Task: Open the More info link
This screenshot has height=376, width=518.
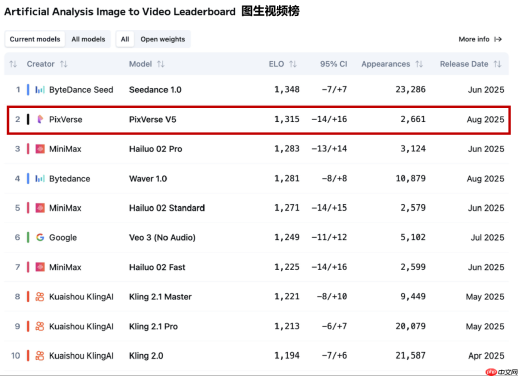Action: click(480, 39)
